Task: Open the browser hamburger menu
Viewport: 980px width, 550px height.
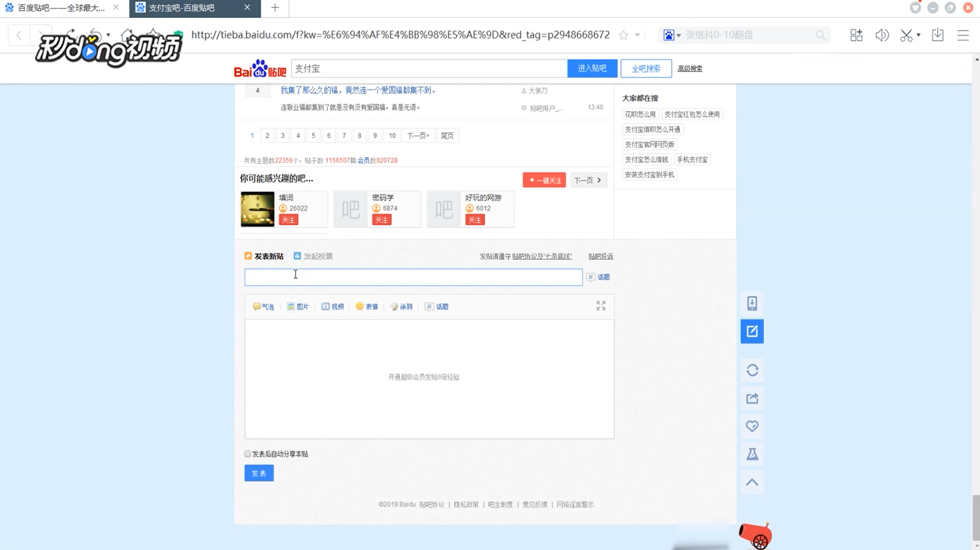Action: (x=963, y=35)
